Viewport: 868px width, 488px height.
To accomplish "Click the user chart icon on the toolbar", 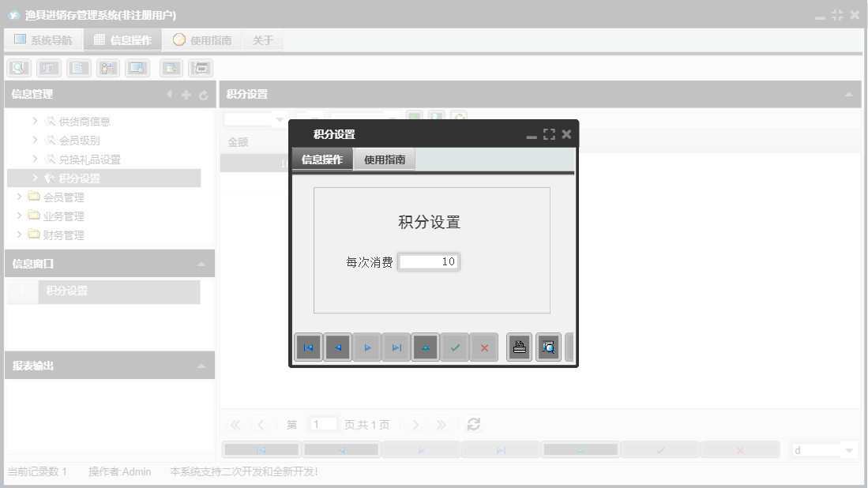I will click(x=107, y=68).
